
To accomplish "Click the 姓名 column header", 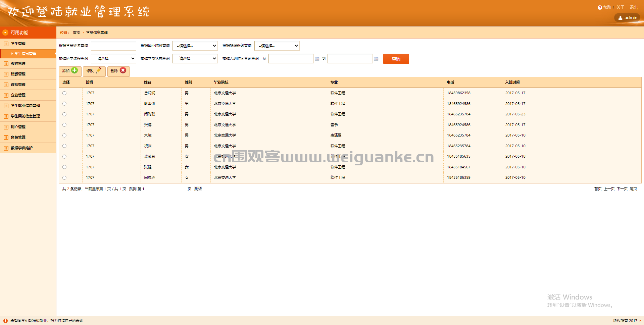I will (x=148, y=83).
